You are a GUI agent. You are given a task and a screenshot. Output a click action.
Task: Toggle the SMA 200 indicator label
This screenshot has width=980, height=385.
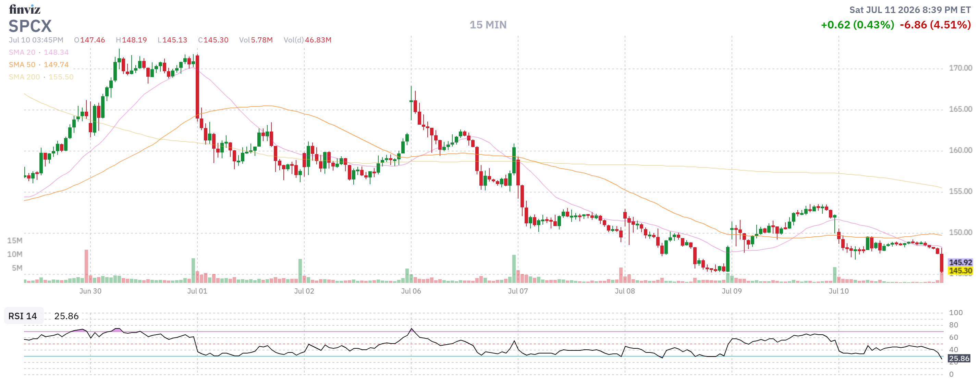(x=41, y=77)
